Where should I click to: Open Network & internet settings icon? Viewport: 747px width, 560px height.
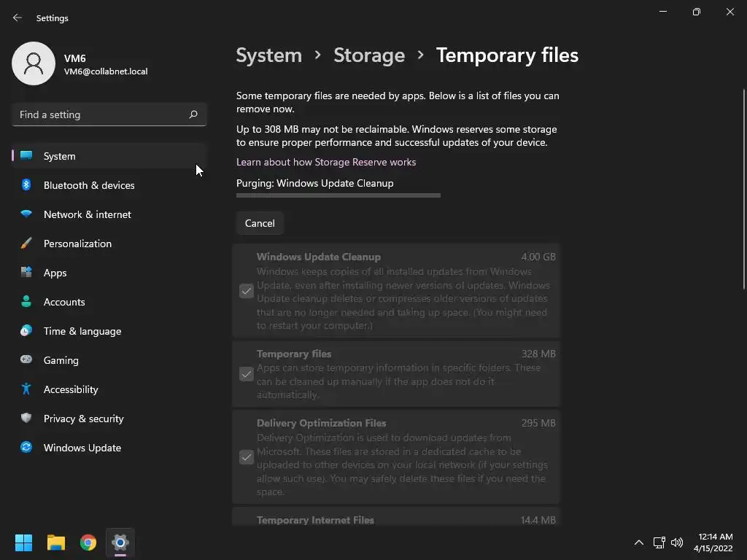pos(26,214)
